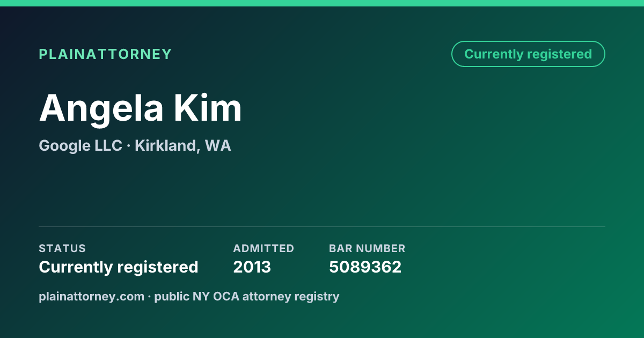This screenshot has width=644, height=338.
Task: Select the admitted year 2013
Action: 252,267
